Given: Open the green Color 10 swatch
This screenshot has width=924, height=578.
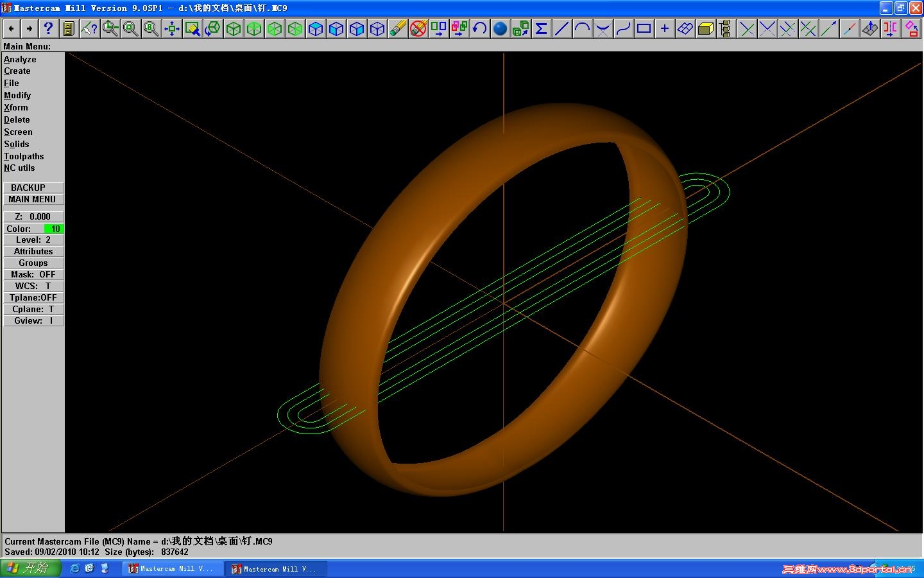Looking at the screenshot, I should 53,229.
